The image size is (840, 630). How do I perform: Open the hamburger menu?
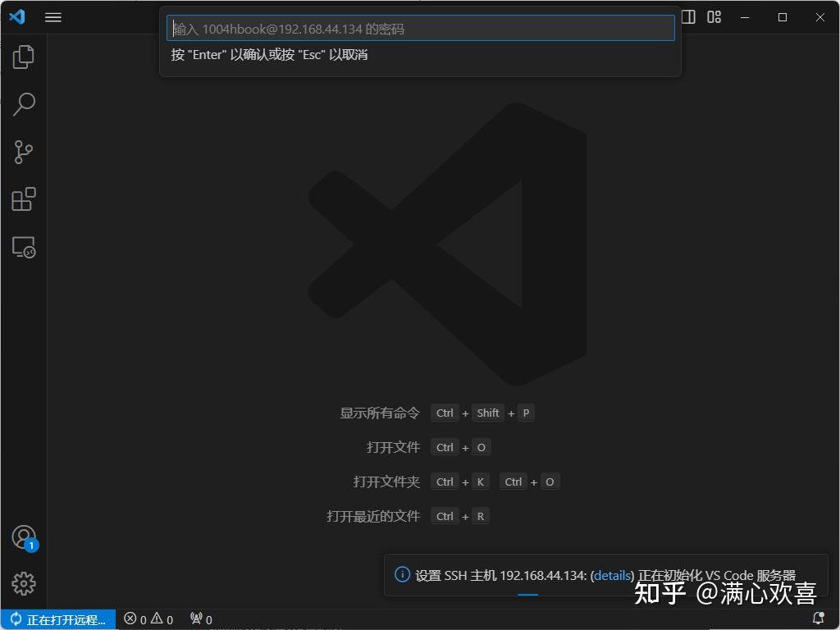[x=53, y=17]
